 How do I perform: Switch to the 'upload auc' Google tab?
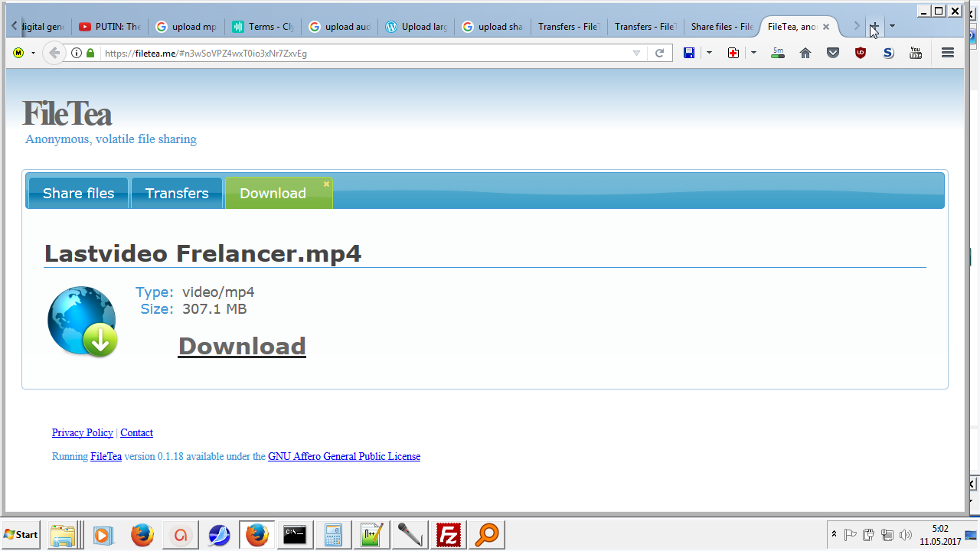coord(339,27)
